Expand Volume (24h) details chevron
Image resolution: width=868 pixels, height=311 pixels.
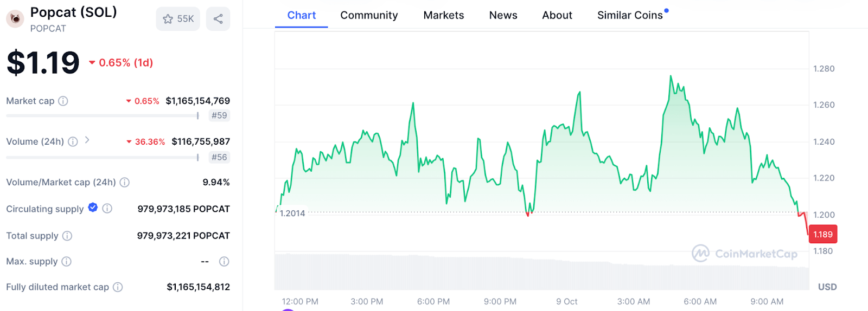point(87,140)
